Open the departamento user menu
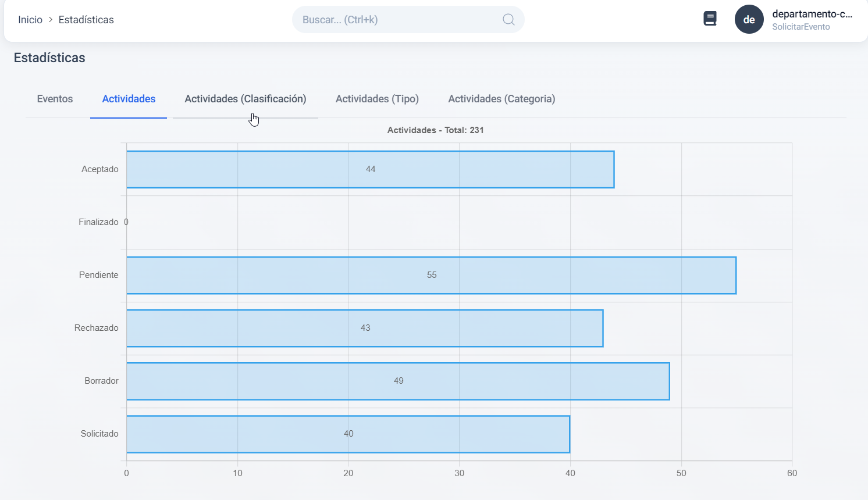 [x=812, y=14]
